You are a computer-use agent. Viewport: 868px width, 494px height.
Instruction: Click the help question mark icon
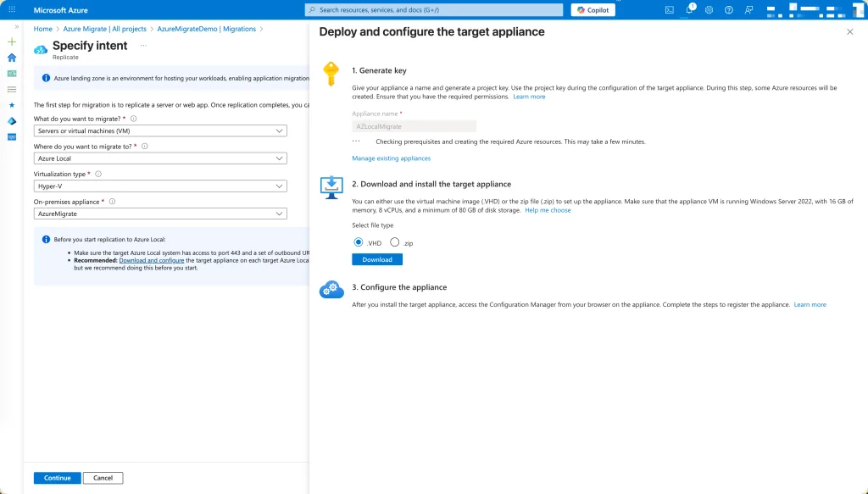[728, 10]
